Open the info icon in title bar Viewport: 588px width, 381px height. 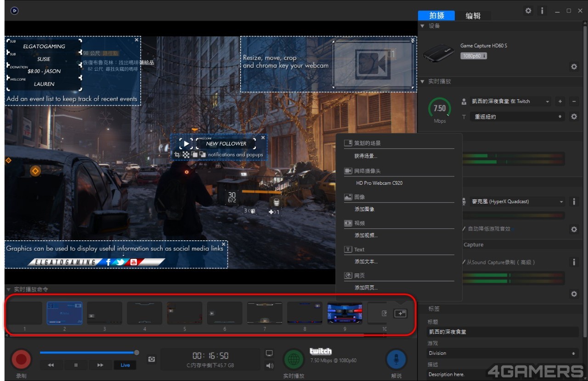click(x=542, y=11)
